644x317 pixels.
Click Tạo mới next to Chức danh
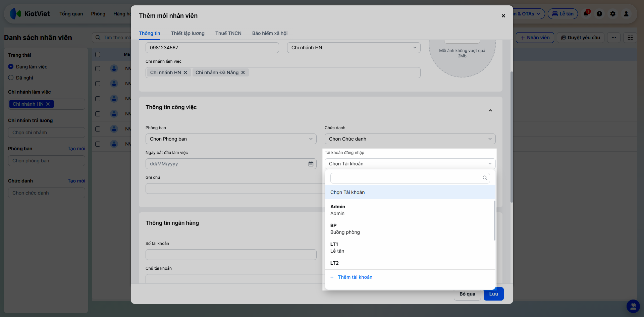(76, 181)
